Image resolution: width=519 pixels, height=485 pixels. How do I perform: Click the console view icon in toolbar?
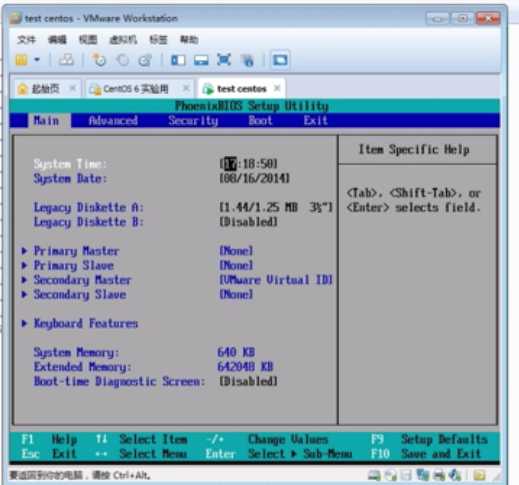[x=280, y=60]
